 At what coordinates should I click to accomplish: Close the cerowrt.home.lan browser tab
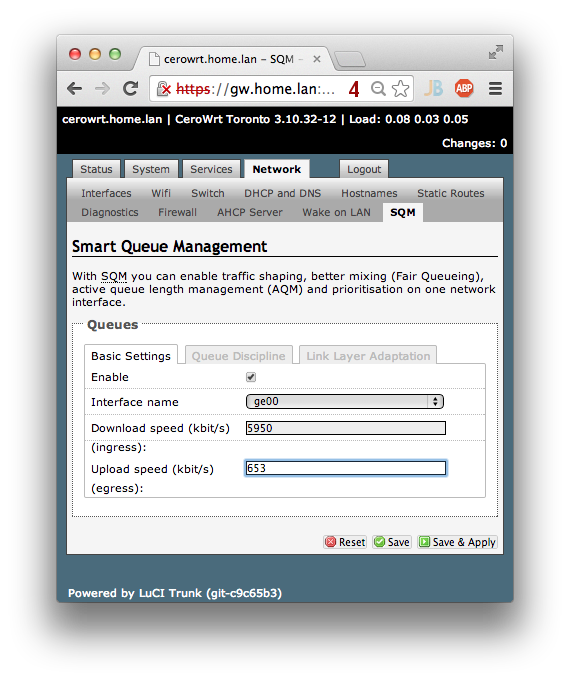[317, 59]
